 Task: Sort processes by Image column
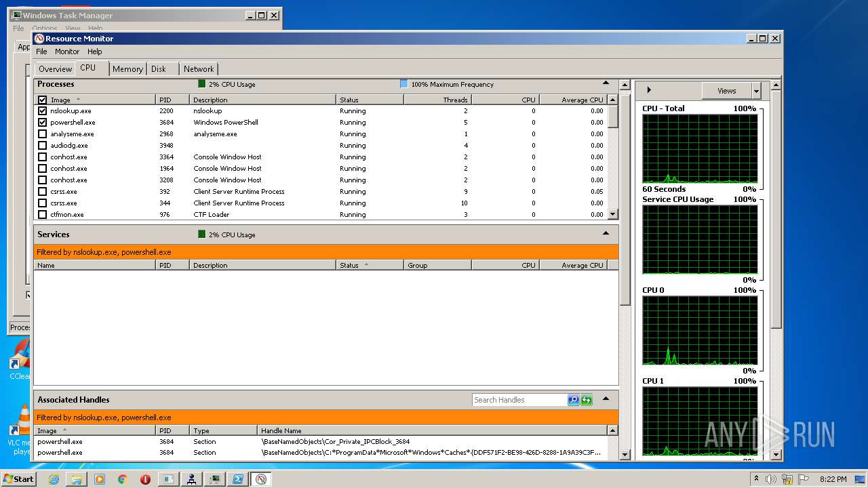[x=102, y=100]
